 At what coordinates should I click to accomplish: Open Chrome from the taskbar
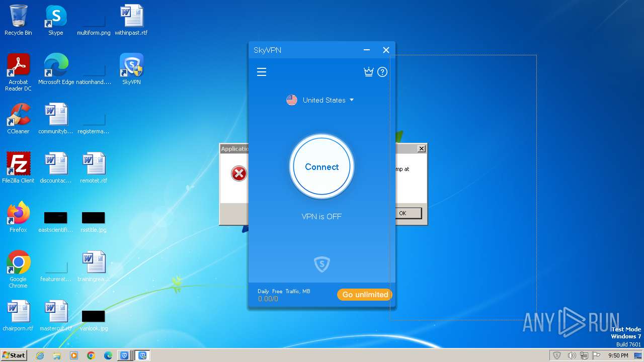[x=91, y=355]
